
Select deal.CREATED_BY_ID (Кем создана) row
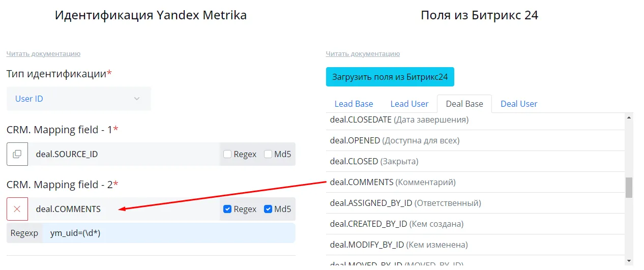click(x=475, y=224)
